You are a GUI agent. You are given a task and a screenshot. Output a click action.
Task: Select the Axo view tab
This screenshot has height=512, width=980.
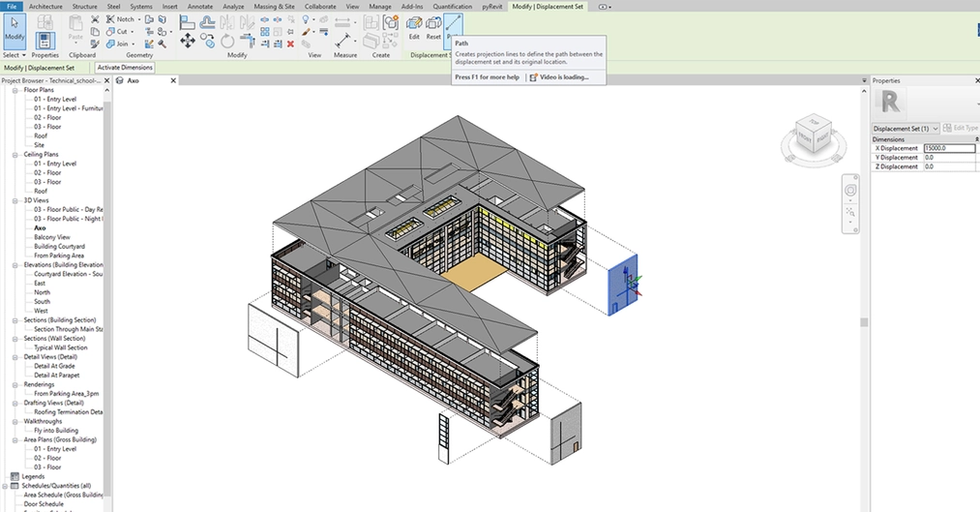(x=133, y=80)
